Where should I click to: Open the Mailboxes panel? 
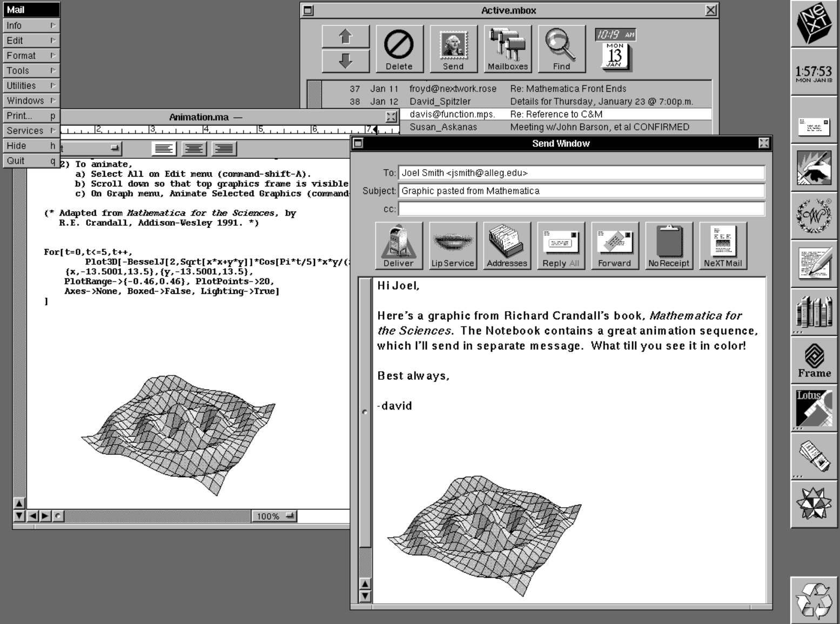[x=507, y=49]
